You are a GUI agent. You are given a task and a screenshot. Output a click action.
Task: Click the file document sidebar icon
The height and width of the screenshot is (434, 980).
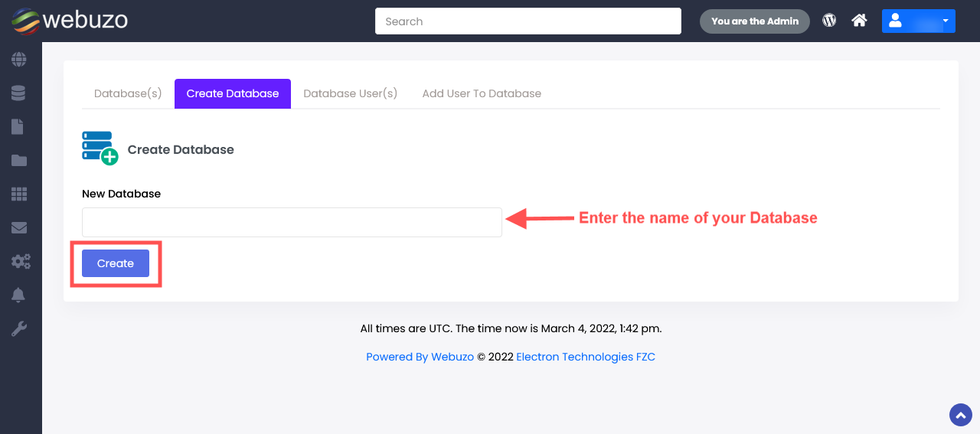click(18, 127)
